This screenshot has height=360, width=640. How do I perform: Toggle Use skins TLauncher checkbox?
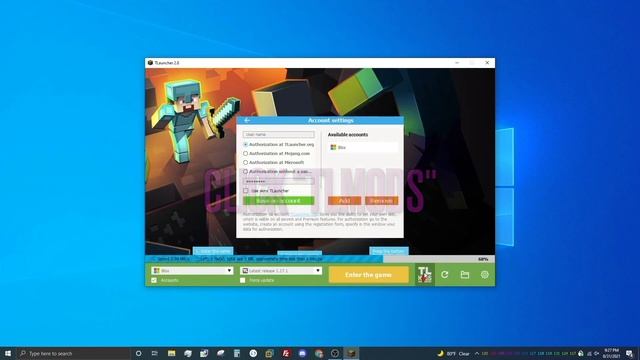(x=246, y=191)
